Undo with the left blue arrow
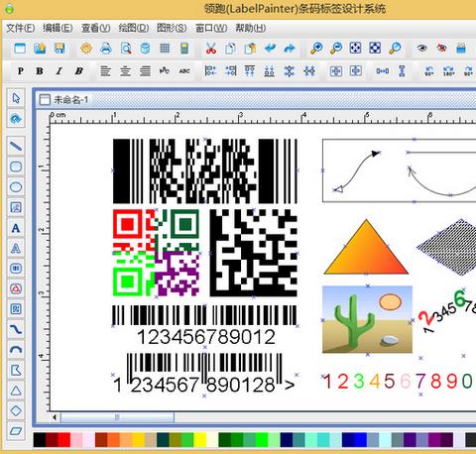Image resolution: width=476 pixels, height=454 pixels. click(x=270, y=49)
